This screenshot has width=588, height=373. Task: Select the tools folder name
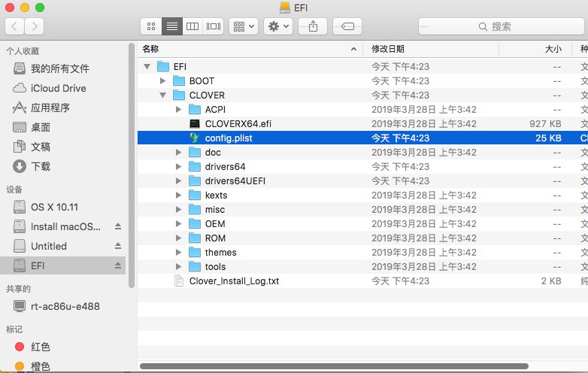click(x=215, y=266)
